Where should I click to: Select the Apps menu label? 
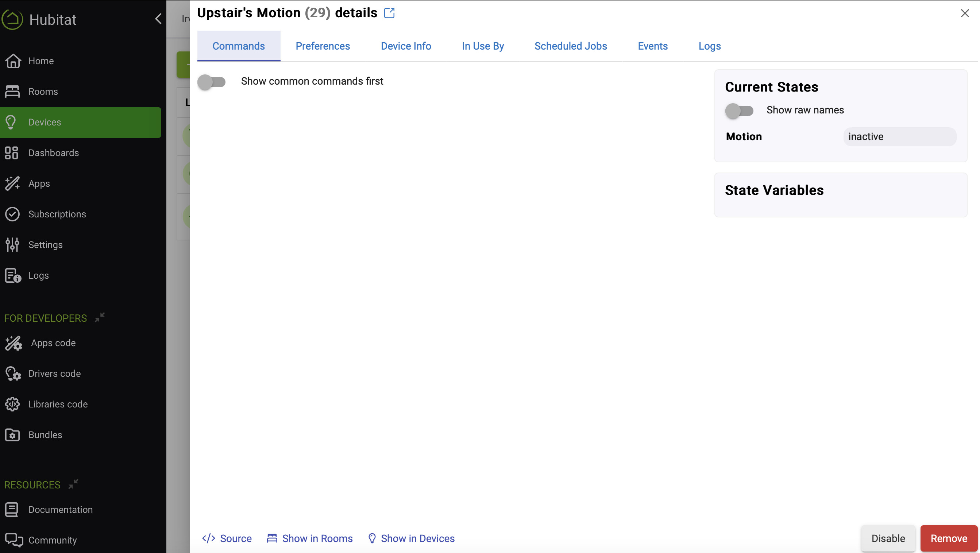[x=39, y=184]
